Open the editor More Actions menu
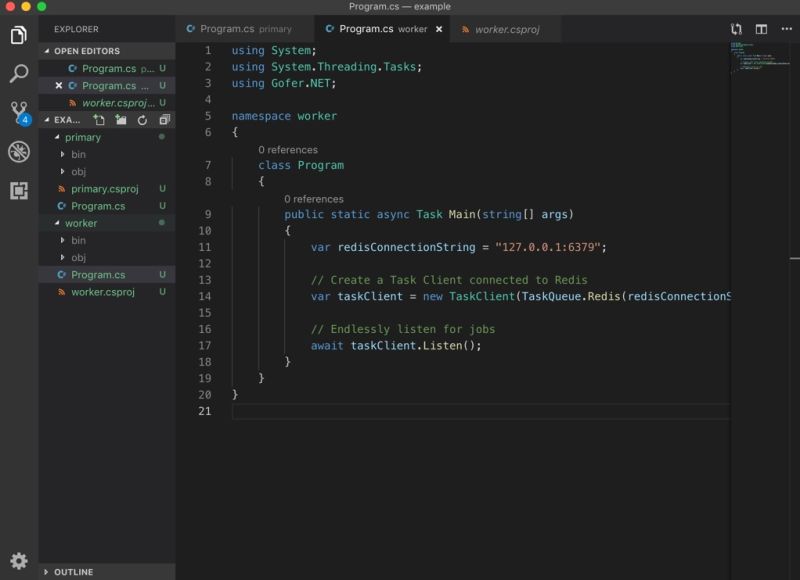Image resolution: width=800 pixels, height=580 pixels. point(786,29)
